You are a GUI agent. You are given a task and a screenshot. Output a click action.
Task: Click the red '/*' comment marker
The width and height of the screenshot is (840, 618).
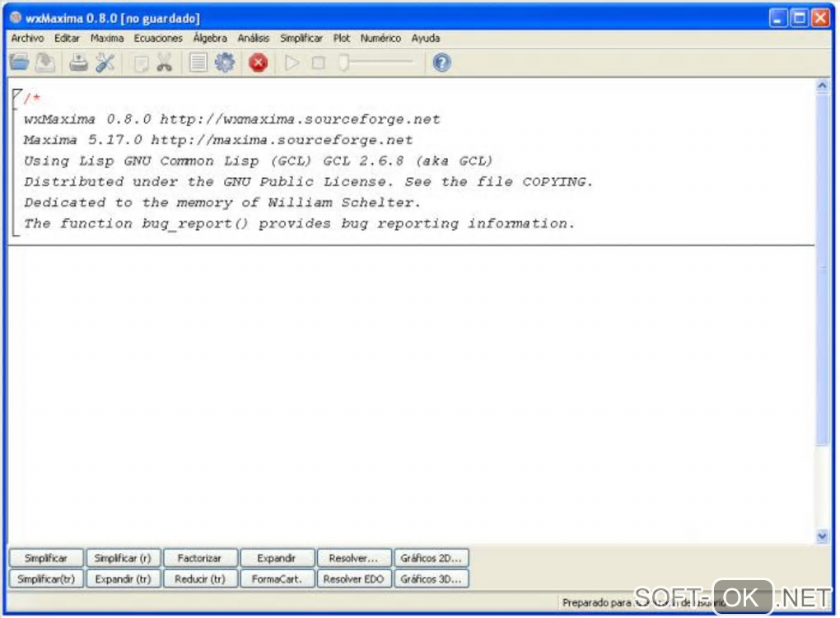point(32,98)
